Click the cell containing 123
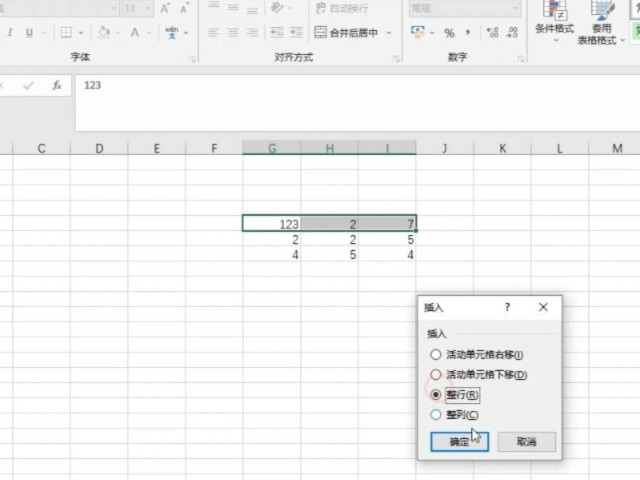 (272, 224)
